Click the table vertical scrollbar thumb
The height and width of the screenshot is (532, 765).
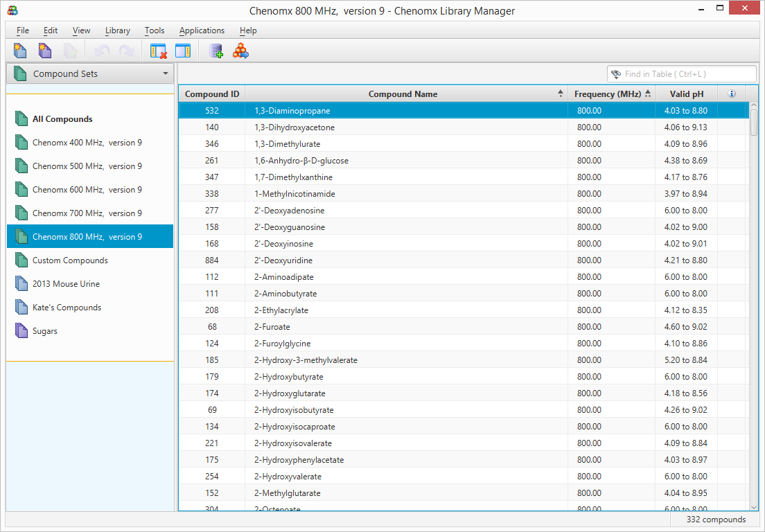tap(754, 123)
